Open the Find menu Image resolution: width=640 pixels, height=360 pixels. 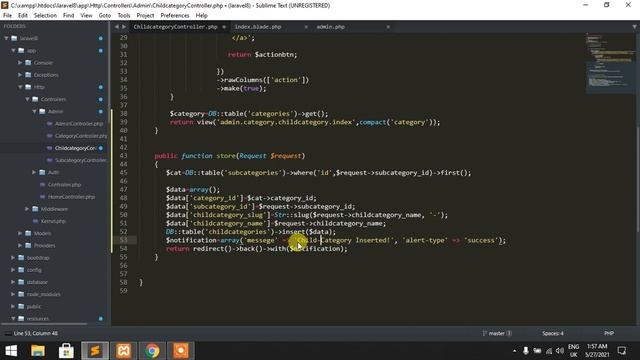point(69,16)
